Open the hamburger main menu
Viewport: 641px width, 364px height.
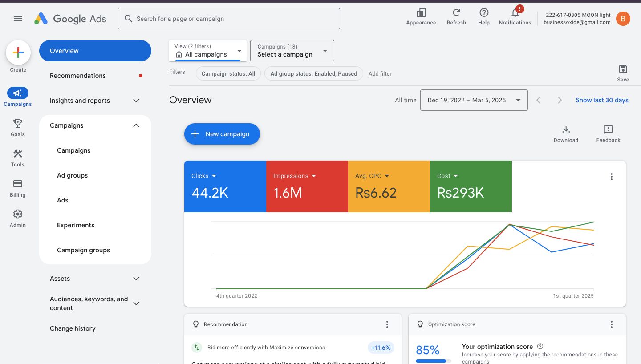tap(18, 19)
